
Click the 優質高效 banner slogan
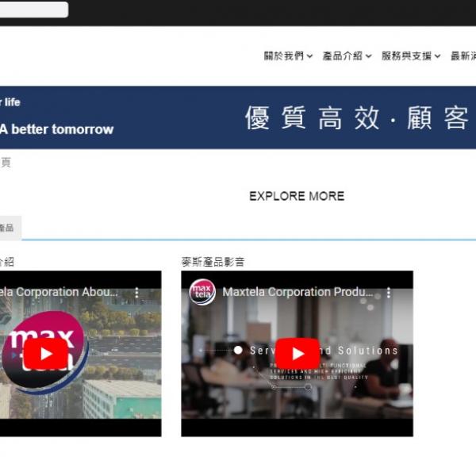(x=312, y=117)
